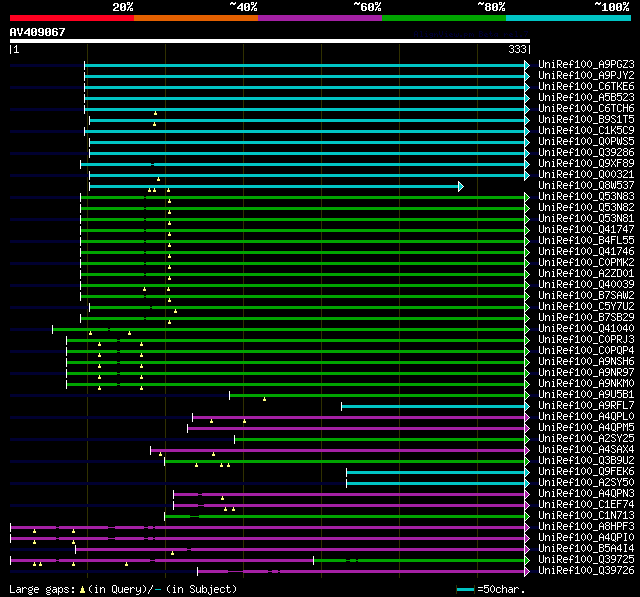This screenshot has height=597, width=640.
Task: Open hit UniRef100_C6TCH6
Action: pyautogui.click(x=586, y=109)
